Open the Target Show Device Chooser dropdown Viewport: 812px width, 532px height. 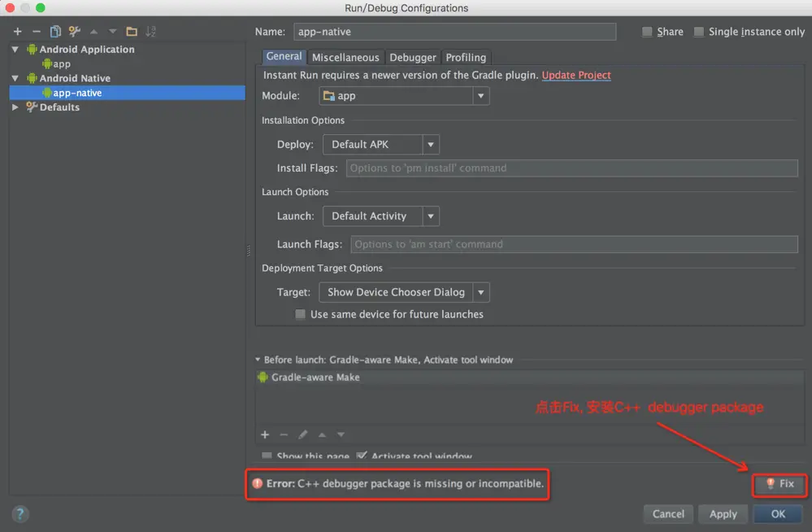(x=404, y=293)
